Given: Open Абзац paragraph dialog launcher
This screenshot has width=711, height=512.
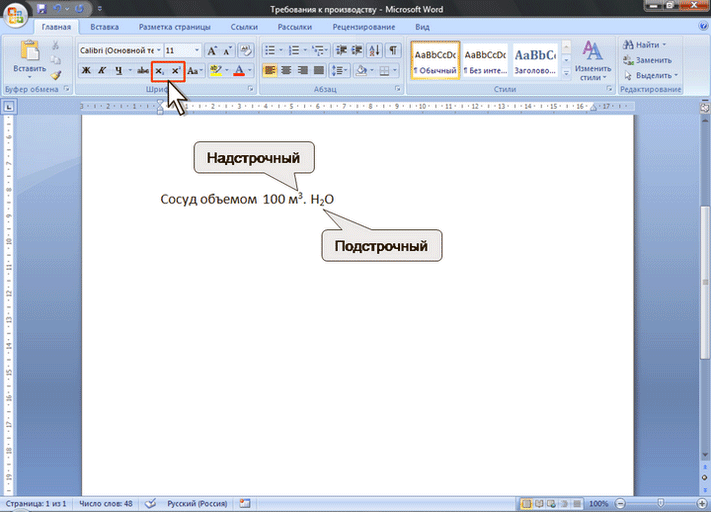Looking at the screenshot, I should [x=398, y=89].
